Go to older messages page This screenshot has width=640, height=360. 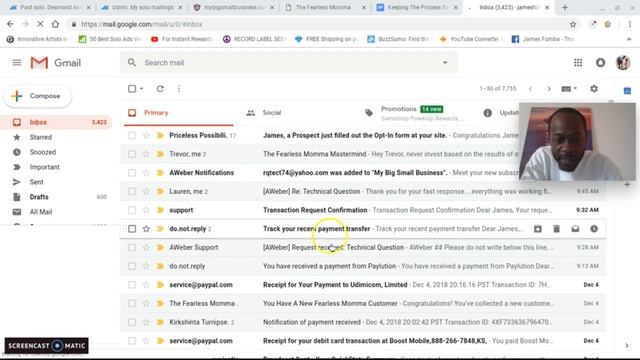[x=549, y=89]
